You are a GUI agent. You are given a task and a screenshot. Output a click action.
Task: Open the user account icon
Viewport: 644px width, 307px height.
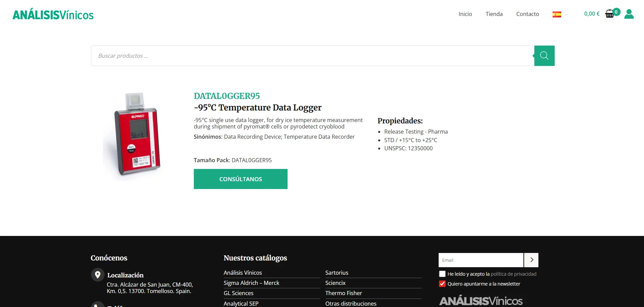(629, 14)
